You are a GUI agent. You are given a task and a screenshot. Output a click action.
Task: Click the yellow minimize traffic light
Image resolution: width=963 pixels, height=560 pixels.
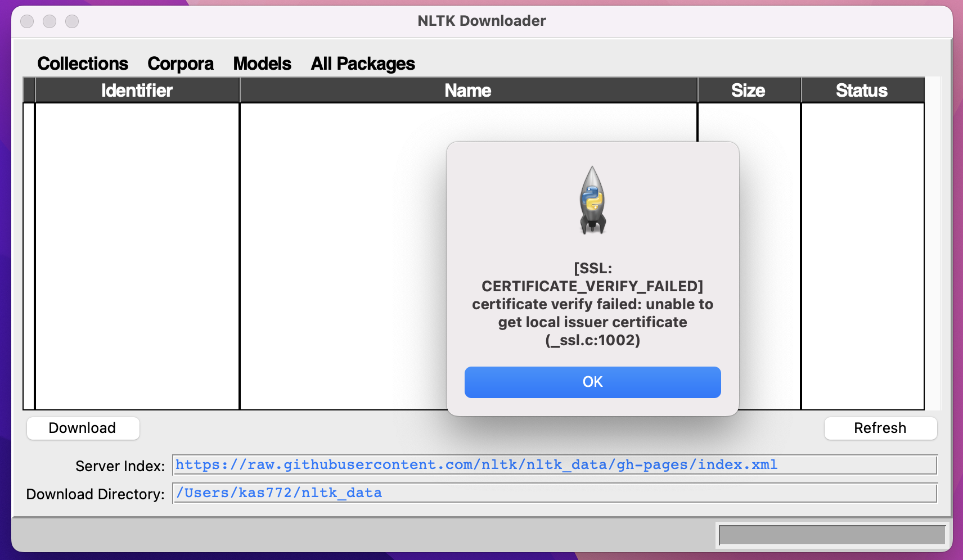coord(49,21)
